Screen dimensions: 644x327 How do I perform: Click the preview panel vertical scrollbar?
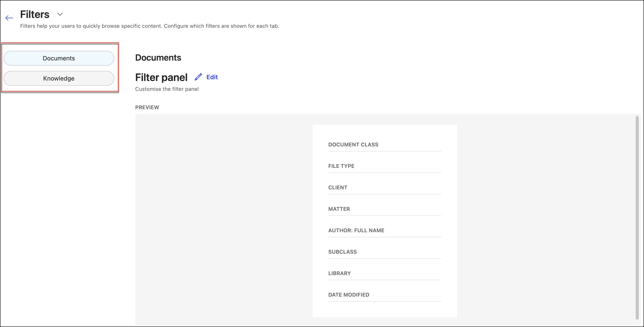point(637,218)
